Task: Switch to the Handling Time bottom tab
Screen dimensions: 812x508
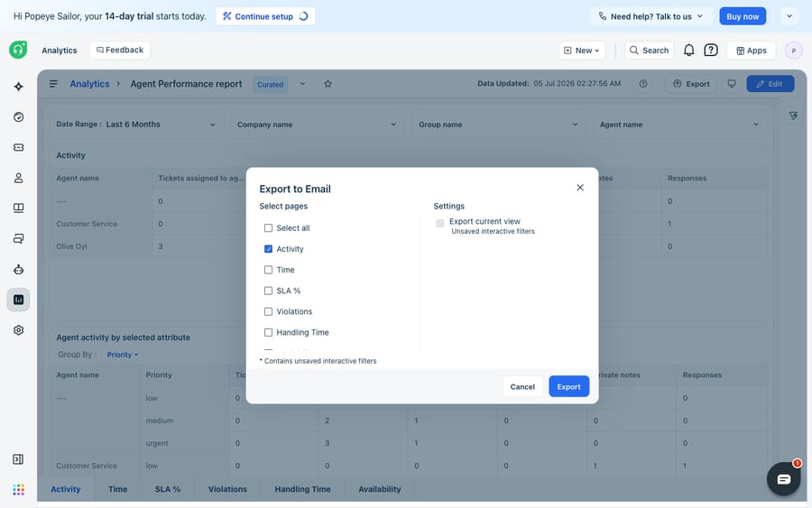Action: point(302,489)
